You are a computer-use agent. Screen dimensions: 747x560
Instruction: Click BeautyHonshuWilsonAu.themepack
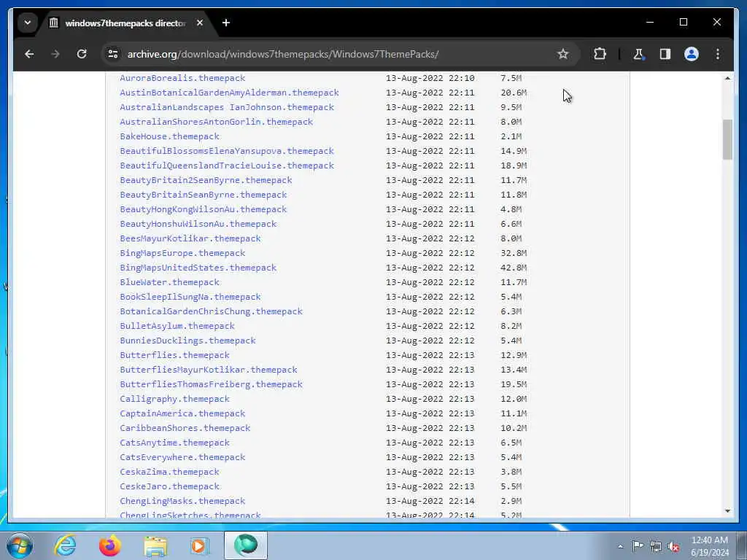(x=198, y=224)
